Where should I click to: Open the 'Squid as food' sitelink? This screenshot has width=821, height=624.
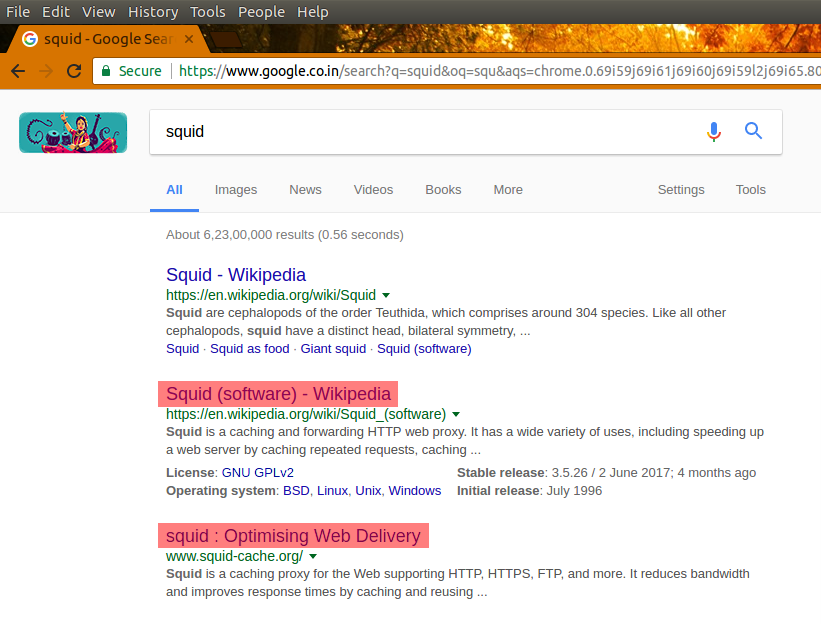[x=250, y=349]
